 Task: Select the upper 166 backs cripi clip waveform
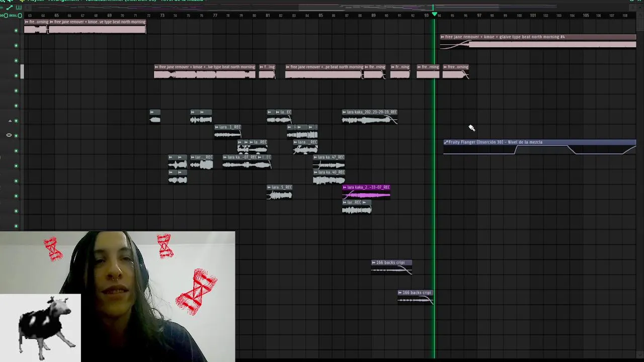pyautogui.click(x=392, y=270)
